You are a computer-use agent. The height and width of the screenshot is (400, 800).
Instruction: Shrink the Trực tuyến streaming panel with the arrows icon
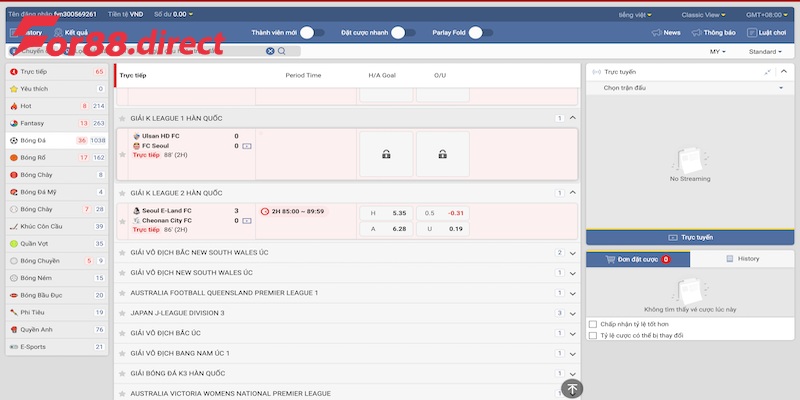767,72
